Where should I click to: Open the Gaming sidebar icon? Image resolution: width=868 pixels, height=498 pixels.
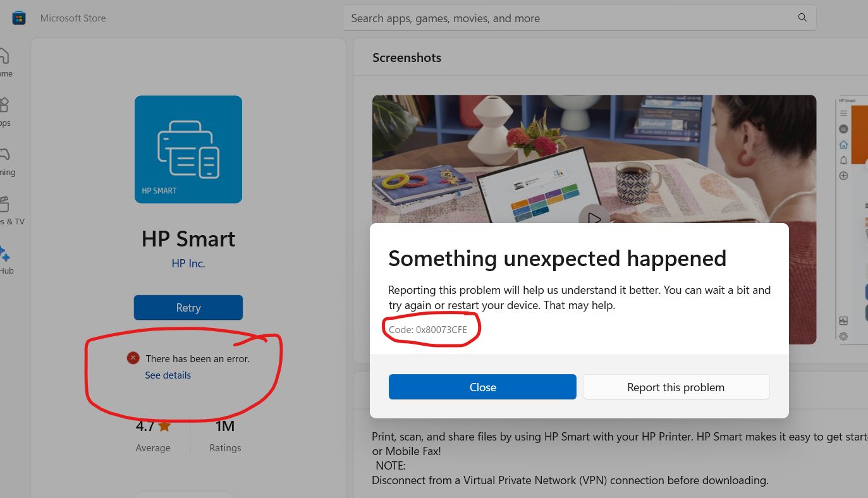[3, 155]
